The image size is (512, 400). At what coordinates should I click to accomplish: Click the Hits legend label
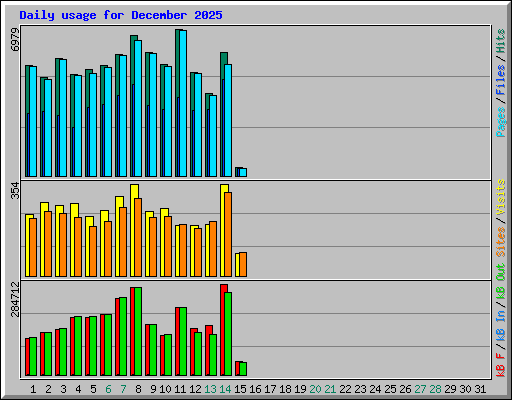(501, 41)
